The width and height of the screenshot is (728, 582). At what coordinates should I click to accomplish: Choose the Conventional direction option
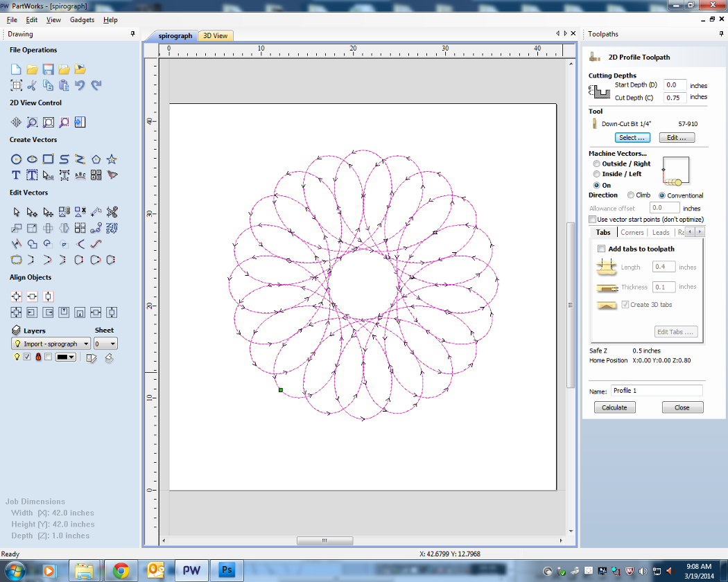tap(661, 195)
